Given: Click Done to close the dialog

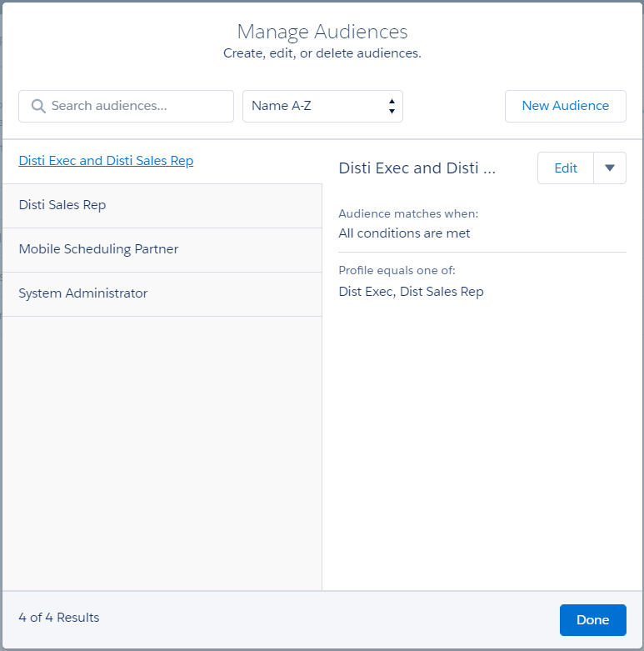Looking at the screenshot, I should pos(592,619).
